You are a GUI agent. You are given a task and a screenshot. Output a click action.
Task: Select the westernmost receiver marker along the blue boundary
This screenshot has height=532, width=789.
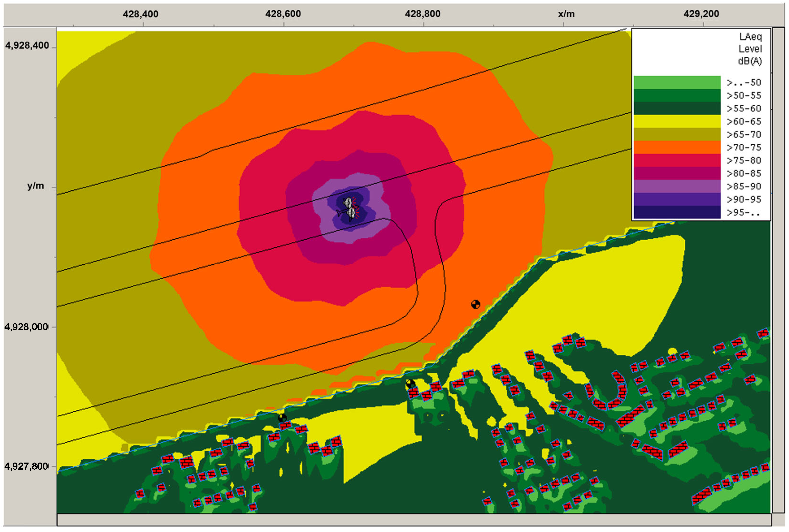(x=282, y=418)
